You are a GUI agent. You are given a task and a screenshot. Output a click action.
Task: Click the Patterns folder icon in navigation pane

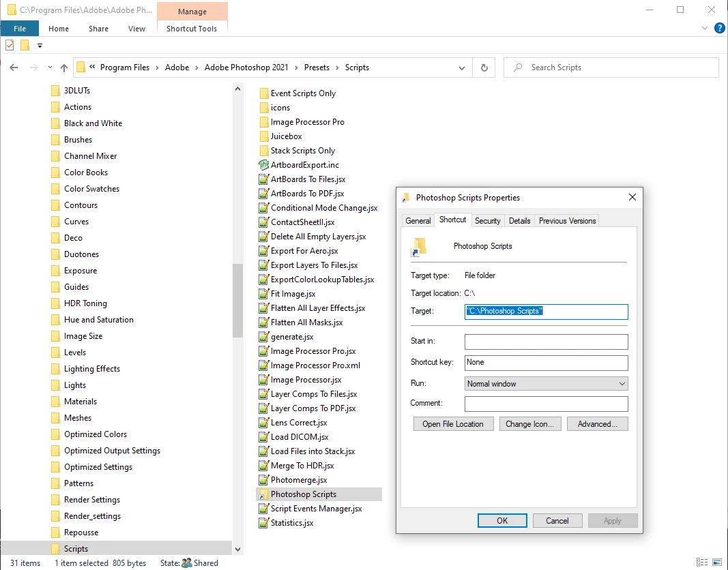(55, 483)
